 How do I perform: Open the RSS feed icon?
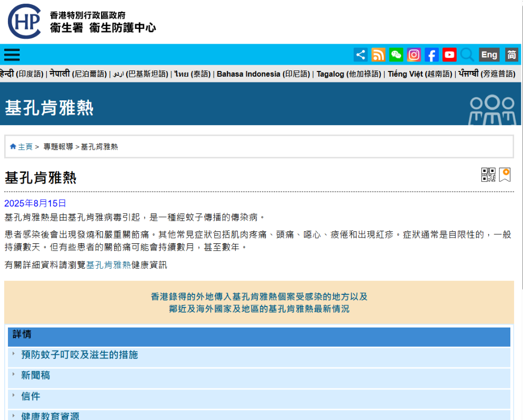point(378,55)
